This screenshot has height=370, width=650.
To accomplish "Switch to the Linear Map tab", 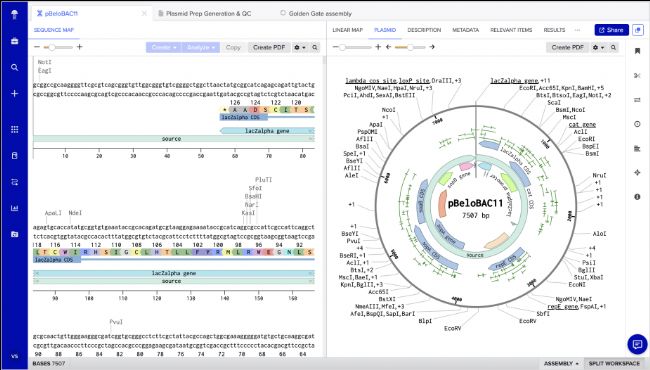I will (x=347, y=30).
